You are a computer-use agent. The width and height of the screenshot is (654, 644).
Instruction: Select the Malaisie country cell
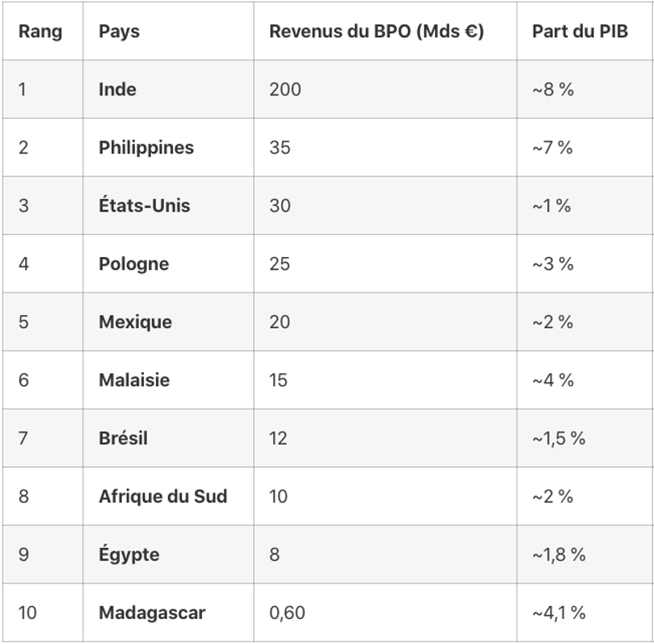coord(134,381)
